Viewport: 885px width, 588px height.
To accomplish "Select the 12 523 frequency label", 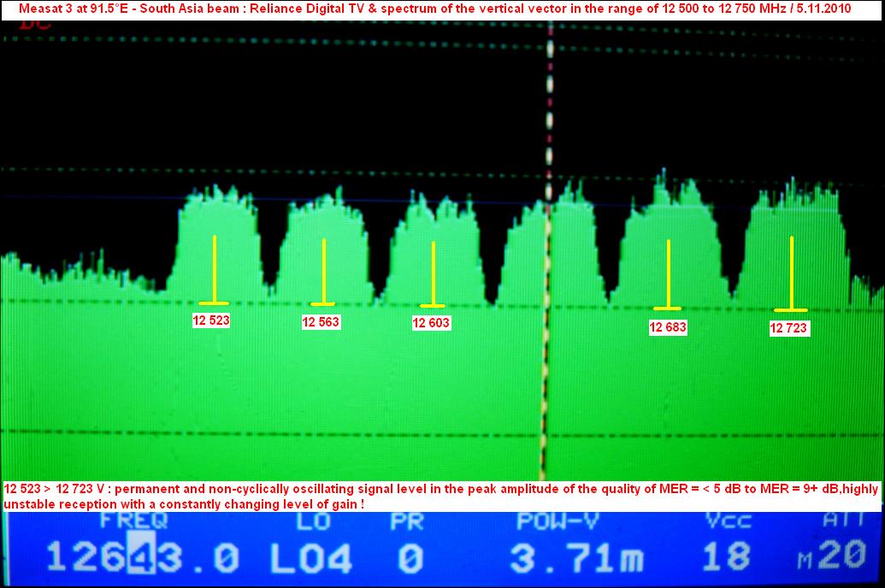I will point(212,320).
